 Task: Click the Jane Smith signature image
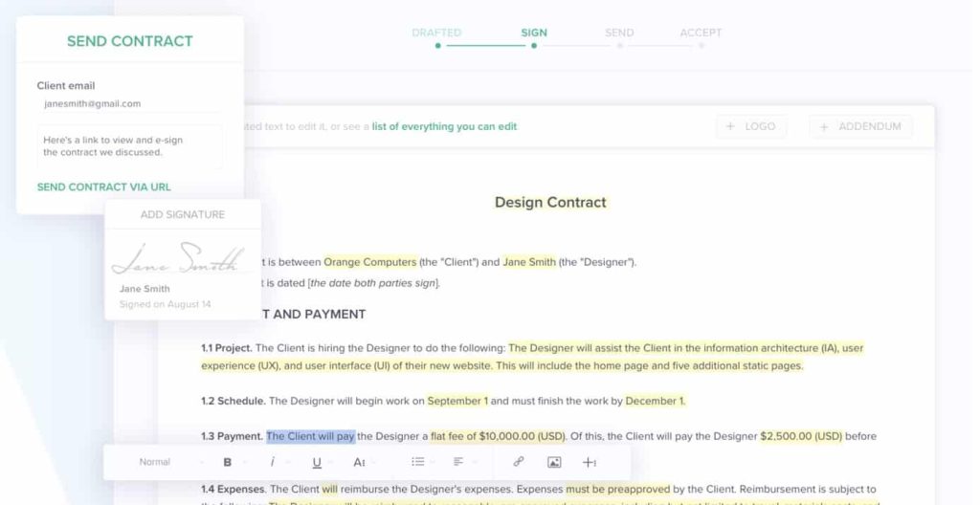pyautogui.click(x=178, y=258)
